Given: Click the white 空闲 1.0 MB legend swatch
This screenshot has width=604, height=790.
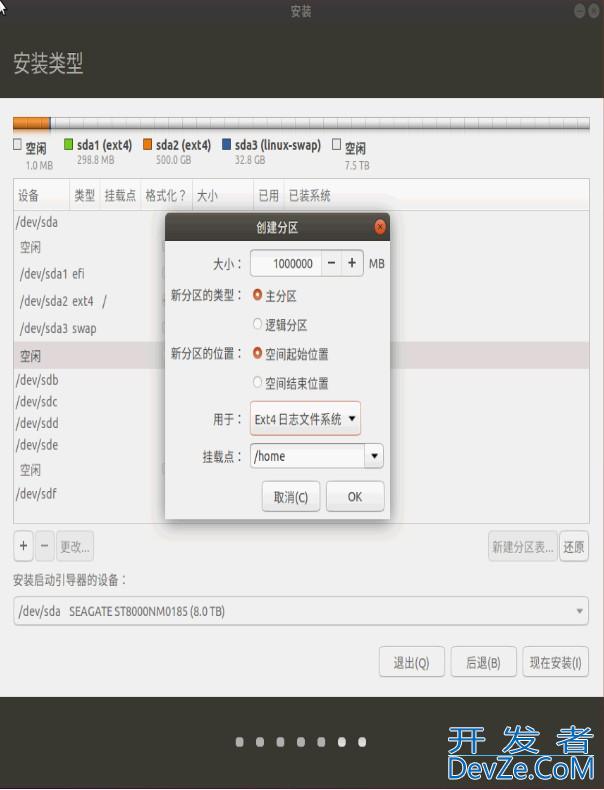Looking at the screenshot, I should point(18,145).
